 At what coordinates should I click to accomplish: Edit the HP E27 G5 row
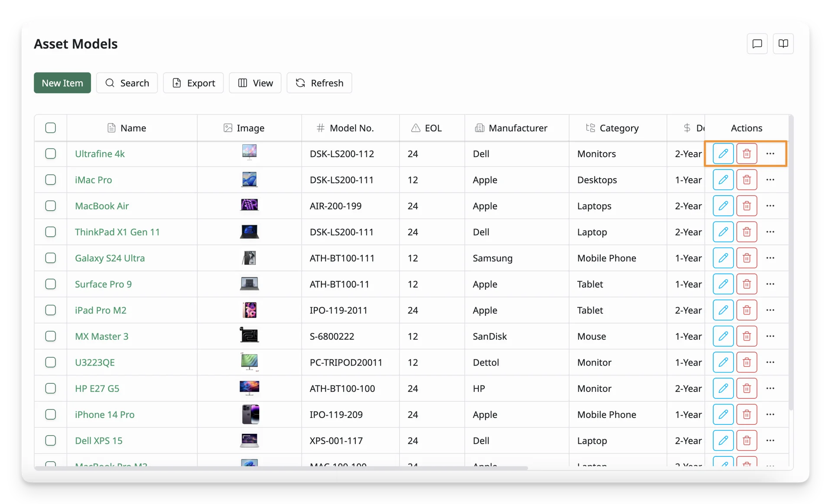pyautogui.click(x=723, y=388)
